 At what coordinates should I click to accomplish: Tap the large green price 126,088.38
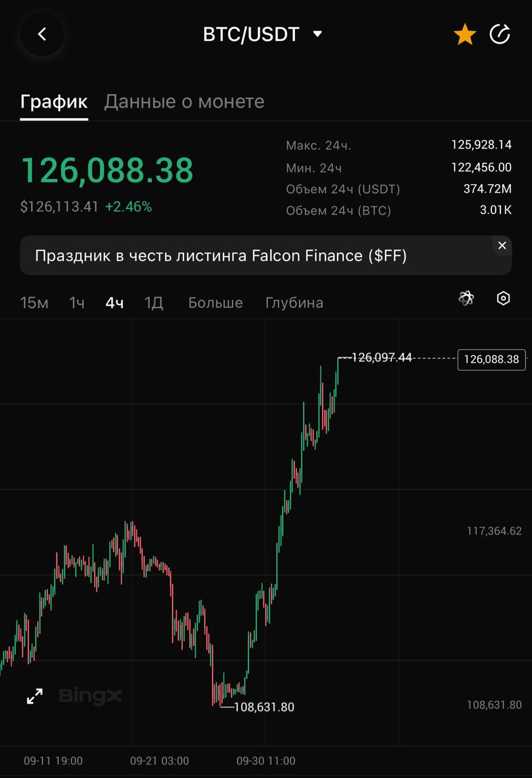[107, 170]
